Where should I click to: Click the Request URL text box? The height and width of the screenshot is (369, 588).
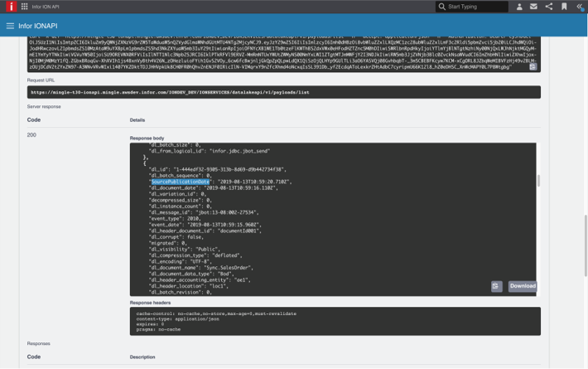click(x=283, y=92)
